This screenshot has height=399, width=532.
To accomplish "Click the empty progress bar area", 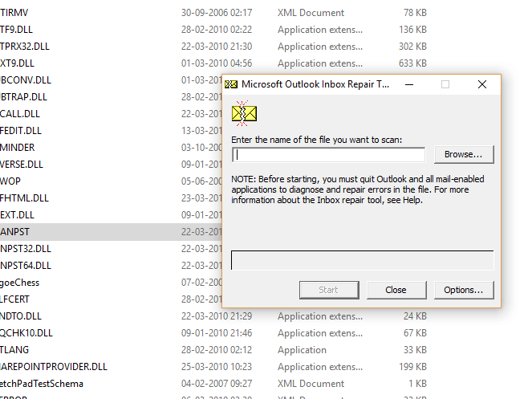I will [x=363, y=260].
